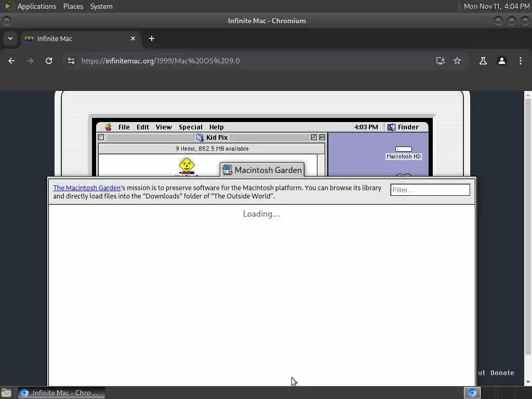Open the Applications menu
The height and width of the screenshot is (399, 532).
click(37, 6)
